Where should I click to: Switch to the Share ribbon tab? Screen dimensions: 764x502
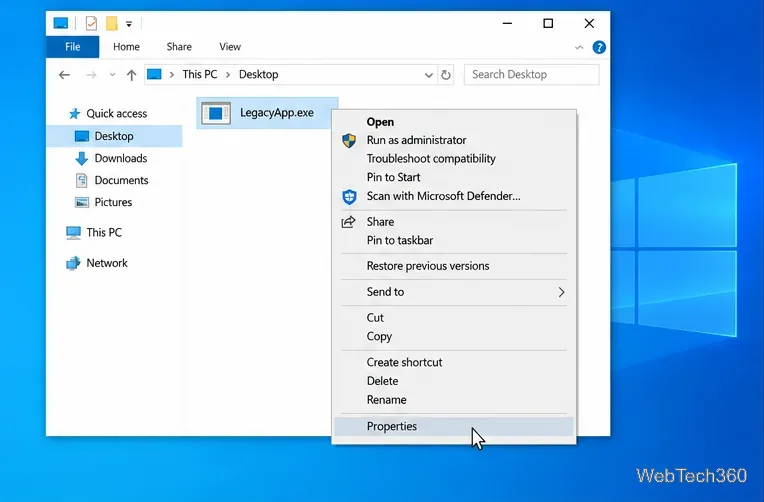179,47
